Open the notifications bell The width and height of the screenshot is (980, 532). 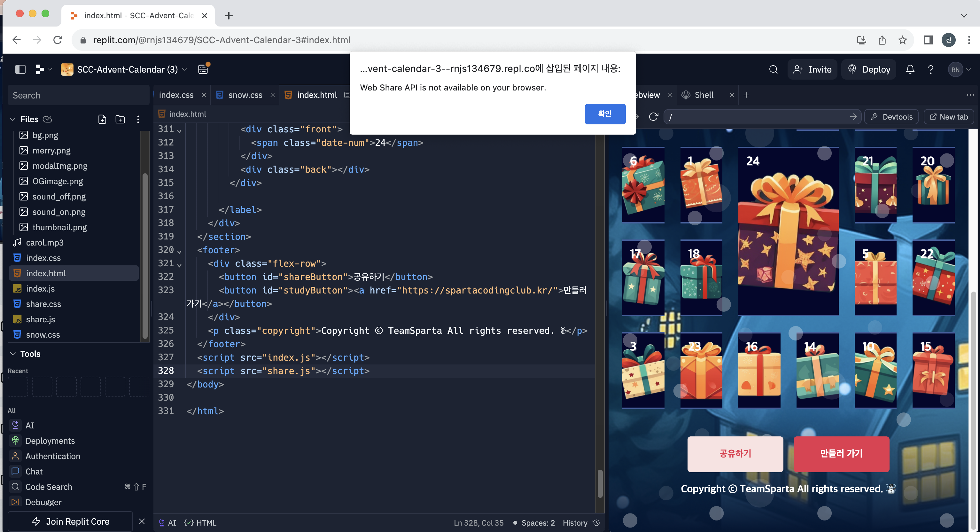pyautogui.click(x=910, y=69)
